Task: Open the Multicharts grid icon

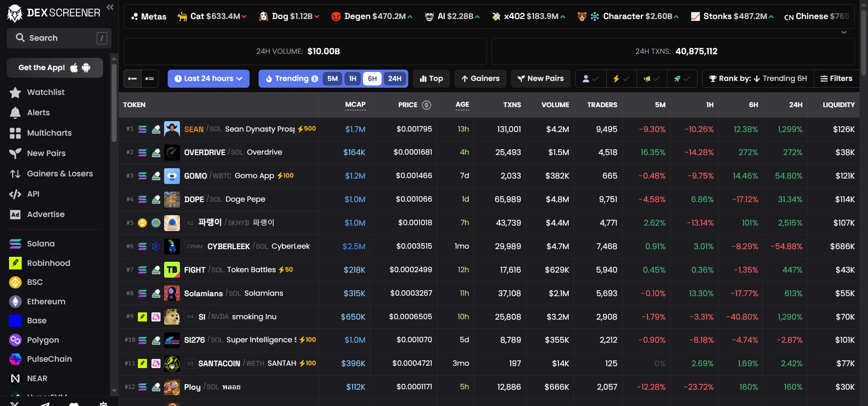Action: [15, 133]
